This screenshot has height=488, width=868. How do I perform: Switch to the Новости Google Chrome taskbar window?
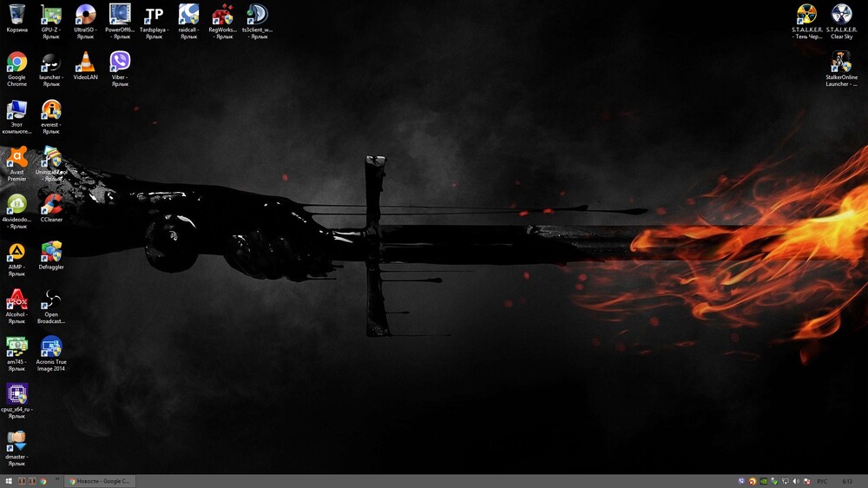102,481
